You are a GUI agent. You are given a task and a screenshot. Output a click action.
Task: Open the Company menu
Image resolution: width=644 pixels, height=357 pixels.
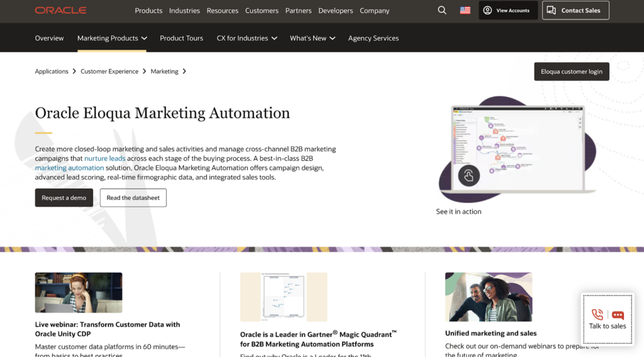[375, 11]
